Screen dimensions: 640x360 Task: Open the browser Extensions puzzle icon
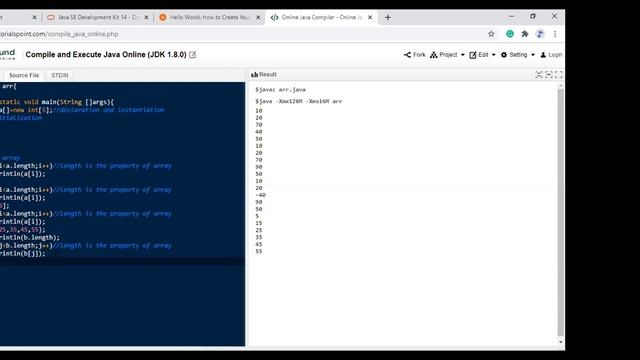525,34
